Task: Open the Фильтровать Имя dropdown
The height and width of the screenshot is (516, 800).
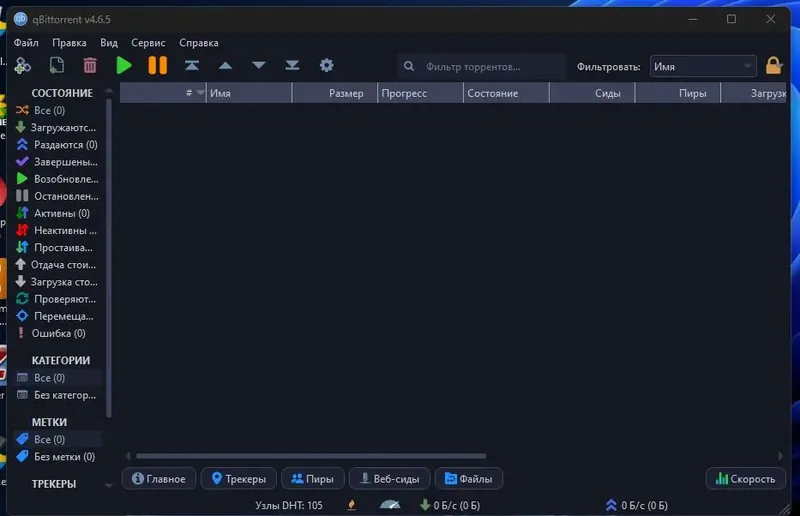Action: (703, 67)
